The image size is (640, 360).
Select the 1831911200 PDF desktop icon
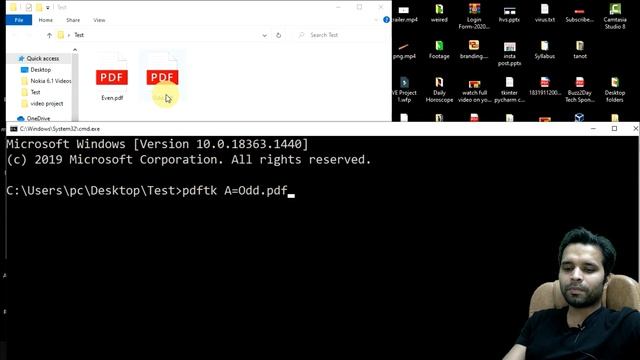click(545, 86)
